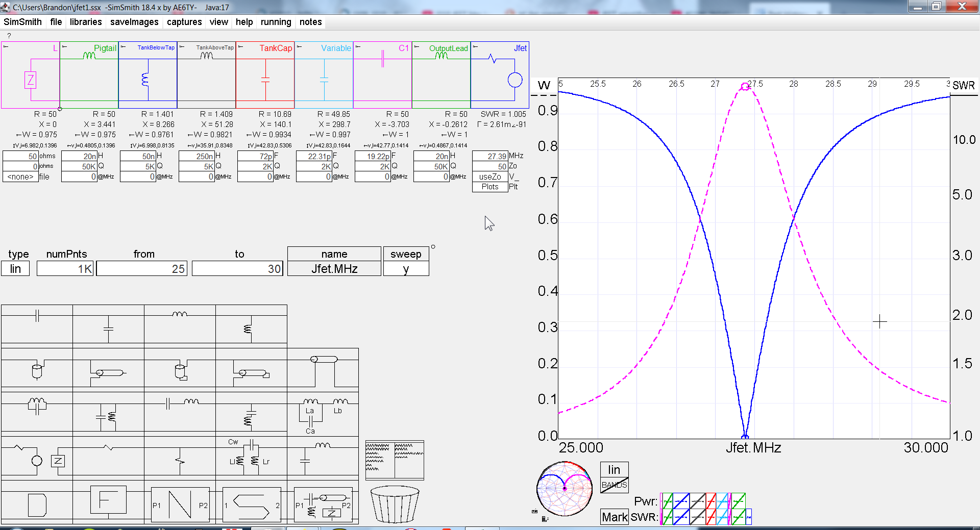Open the captures menu
Viewport: 980px width, 530px height.
coord(184,22)
